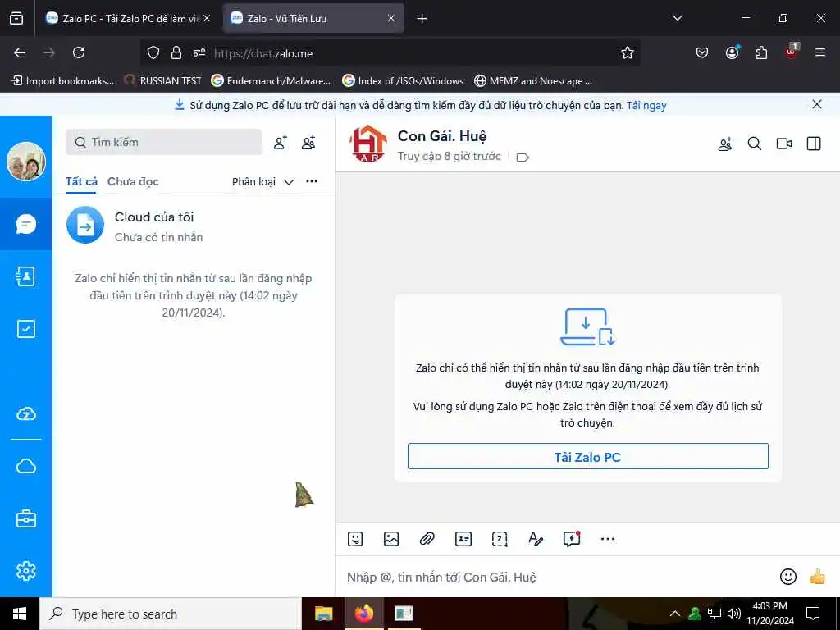This screenshot has height=630, width=840.
Task: Open the My Cloud icon in sidebar
Action: coord(25,466)
